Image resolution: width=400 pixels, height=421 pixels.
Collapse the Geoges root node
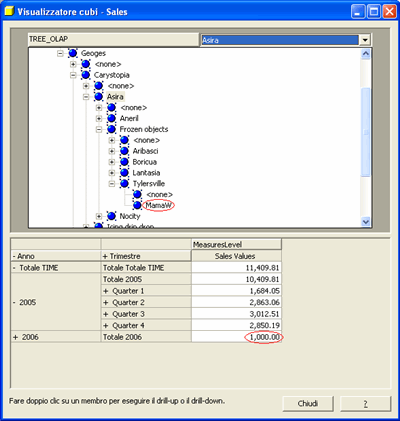pos(60,53)
